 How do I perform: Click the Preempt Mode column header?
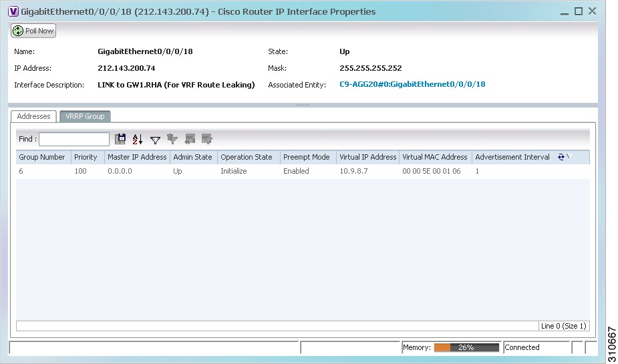pyautogui.click(x=308, y=157)
